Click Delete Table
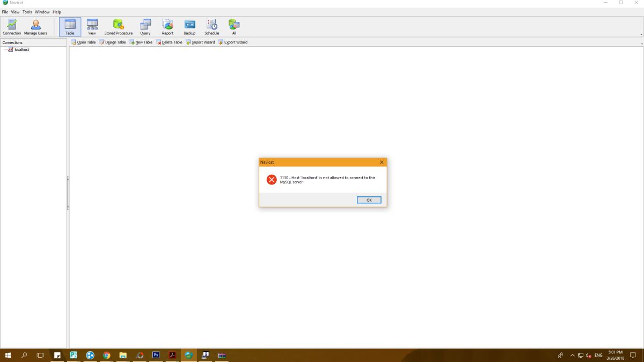Screen dimensions: 644x362 (x=170, y=42)
